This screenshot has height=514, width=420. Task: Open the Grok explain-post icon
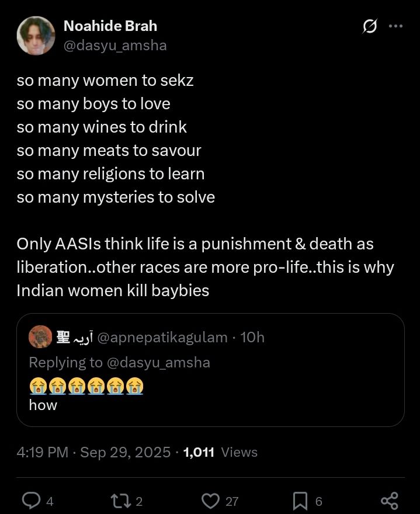369,26
